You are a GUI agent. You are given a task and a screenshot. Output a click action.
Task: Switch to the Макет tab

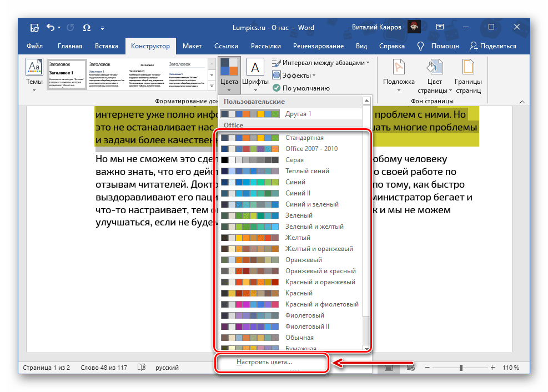click(x=192, y=46)
